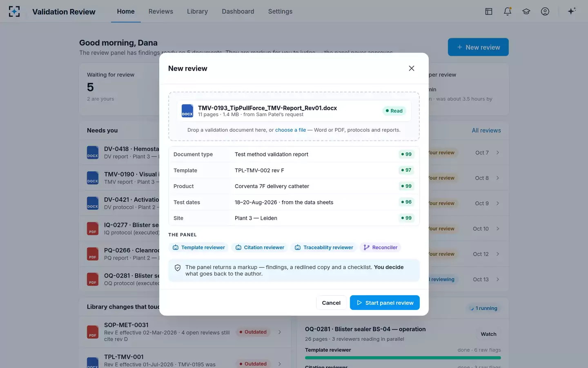The image size is (588, 368).
Task: Cancel the New review dialog
Action: point(331,303)
